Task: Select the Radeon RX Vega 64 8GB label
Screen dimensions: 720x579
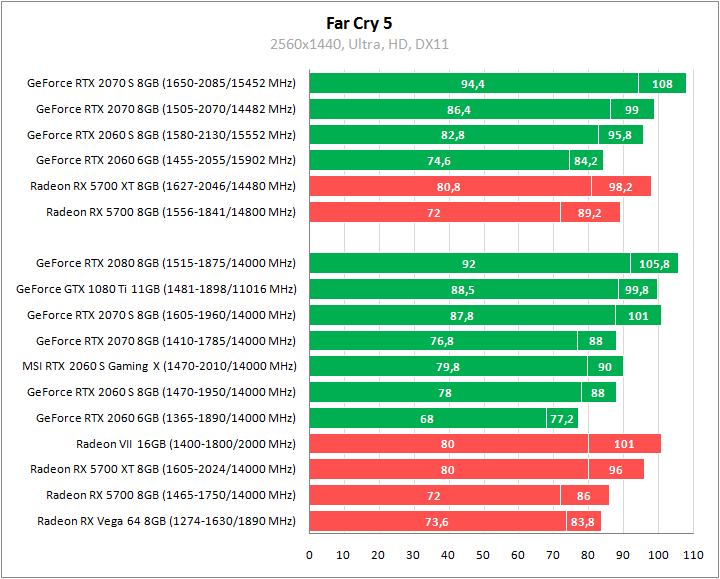Action: point(167,521)
